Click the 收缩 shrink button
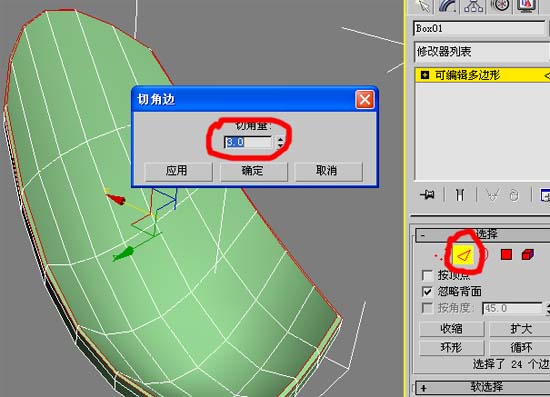This screenshot has width=550, height=397. (452, 329)
